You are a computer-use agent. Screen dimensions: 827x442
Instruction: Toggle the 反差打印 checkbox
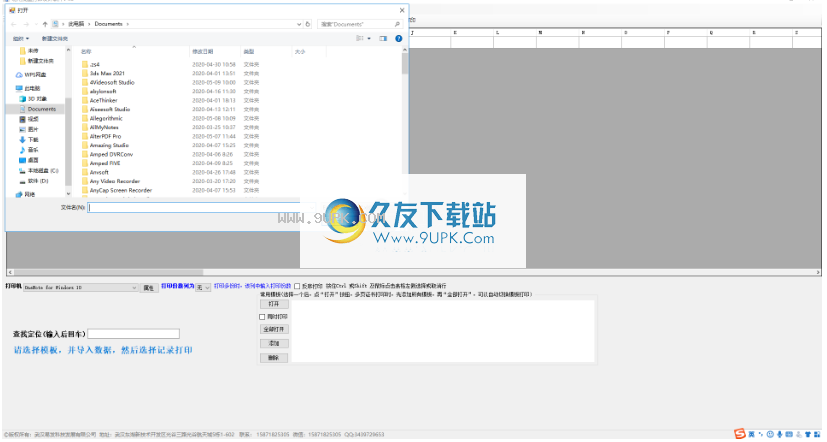pos(297,286)
